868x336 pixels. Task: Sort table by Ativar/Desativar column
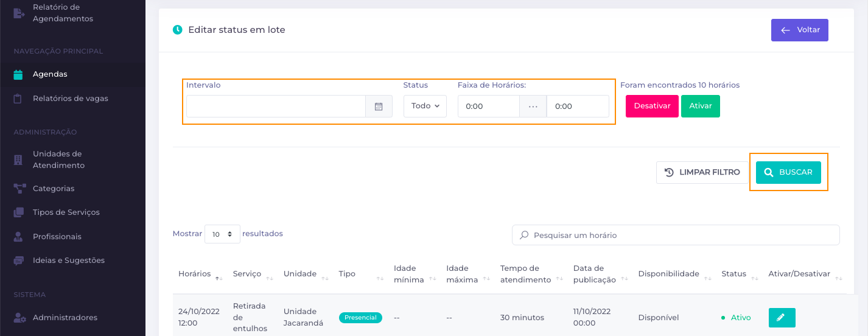point(839,279)
